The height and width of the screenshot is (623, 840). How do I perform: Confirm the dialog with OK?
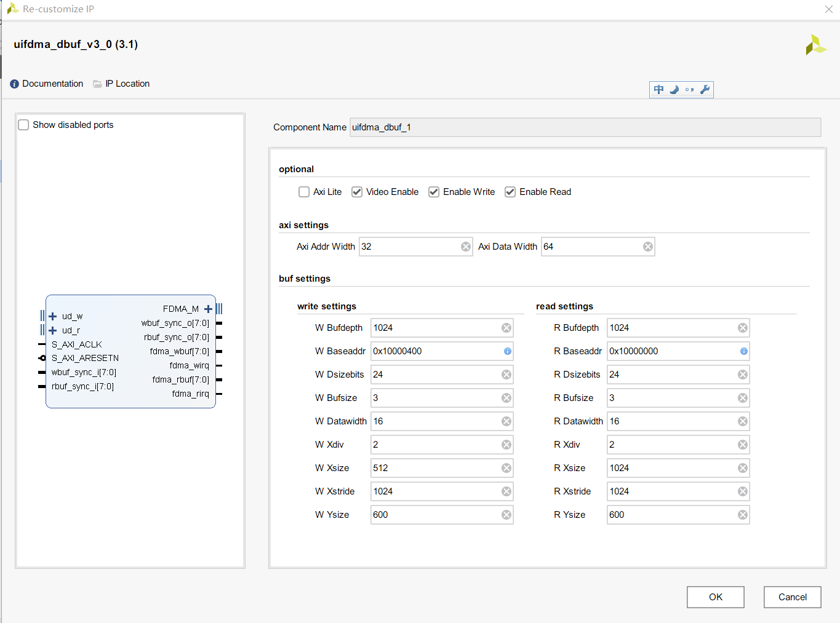tap(716, 597)
